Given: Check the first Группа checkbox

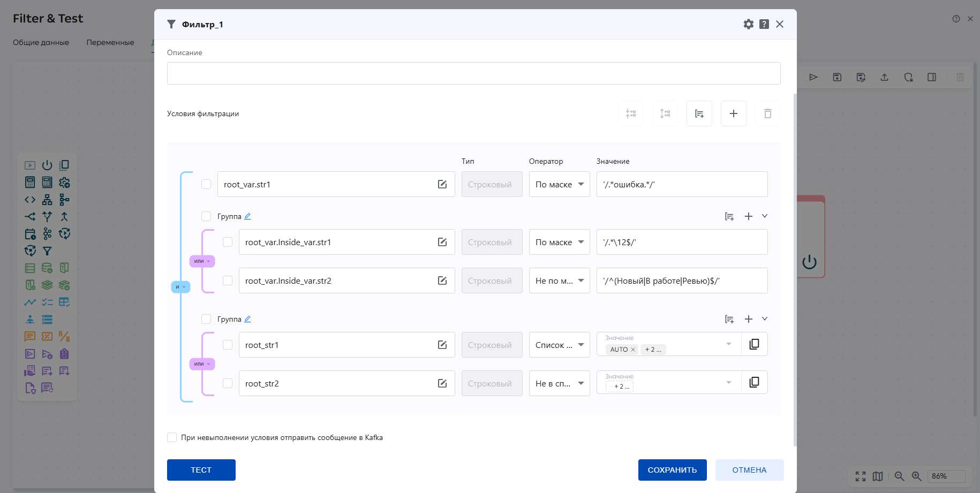Looking at the screenshot, I should coord(206,216).
